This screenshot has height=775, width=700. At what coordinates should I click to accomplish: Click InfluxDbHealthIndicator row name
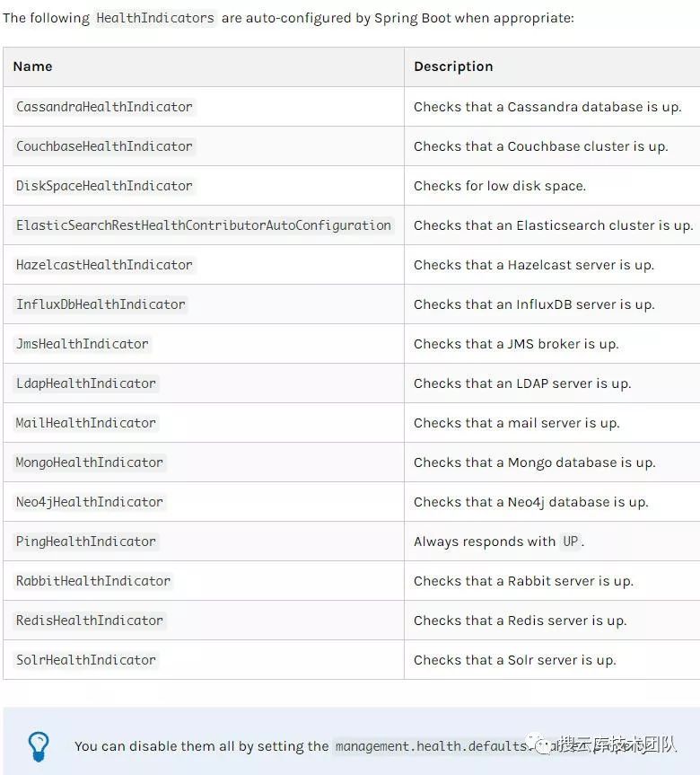[x=101, y=304]
